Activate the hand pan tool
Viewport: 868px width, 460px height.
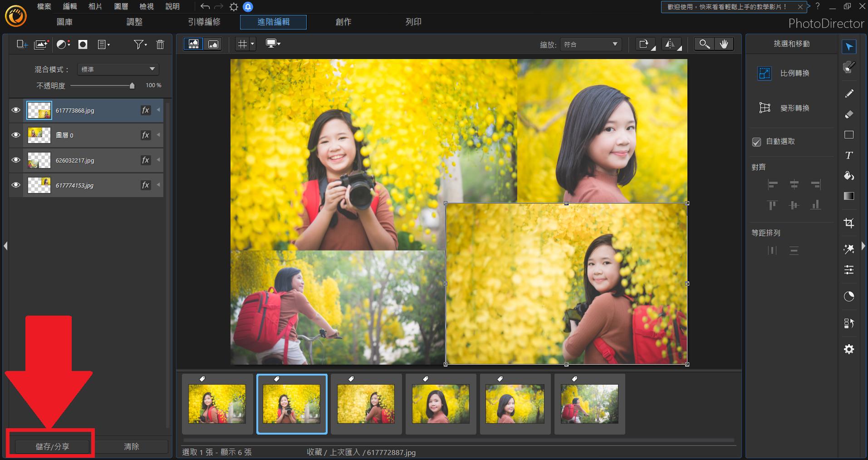[x=724, y=44]
